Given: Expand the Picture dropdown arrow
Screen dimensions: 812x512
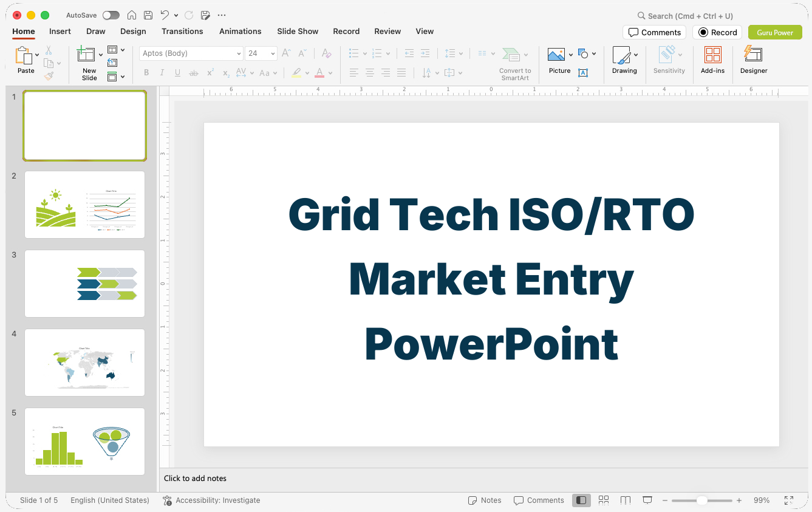Looking at the screenshot, I should tap(571, 55).
